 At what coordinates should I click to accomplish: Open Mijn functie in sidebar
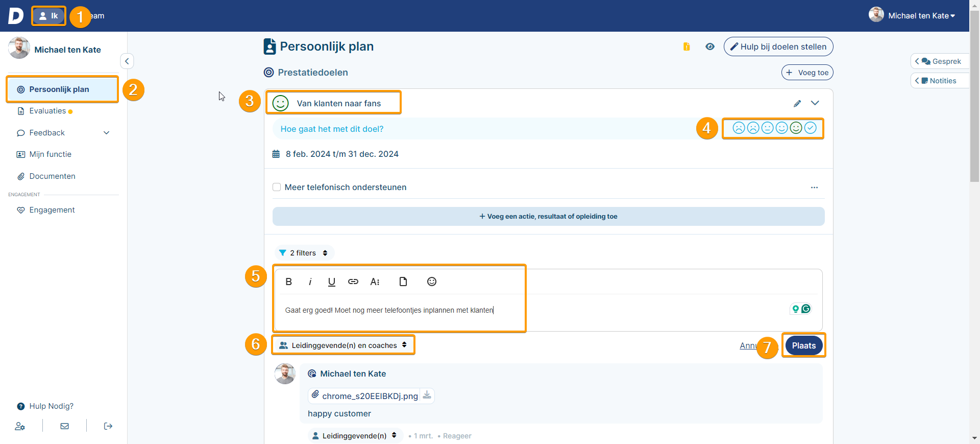tap(50, 154)
